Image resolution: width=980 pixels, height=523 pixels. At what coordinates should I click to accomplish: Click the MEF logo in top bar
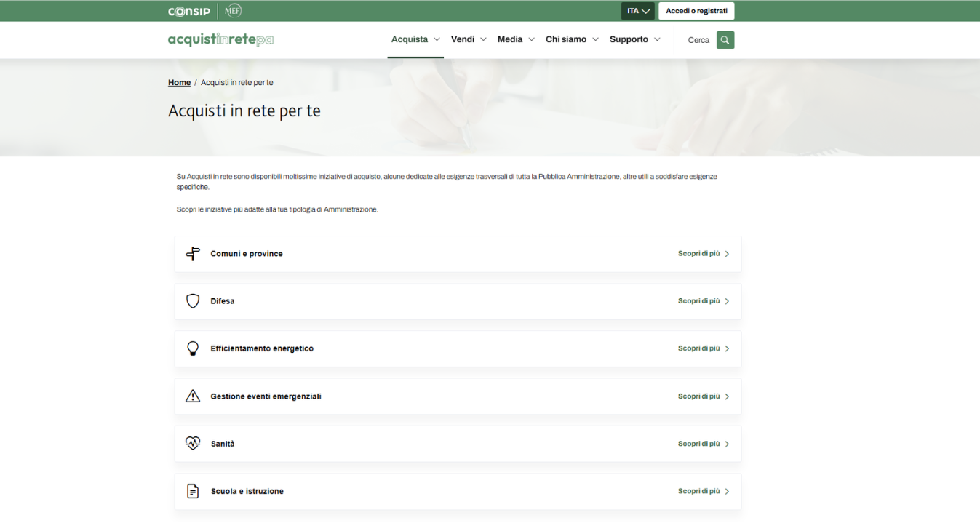pos(233,11)
